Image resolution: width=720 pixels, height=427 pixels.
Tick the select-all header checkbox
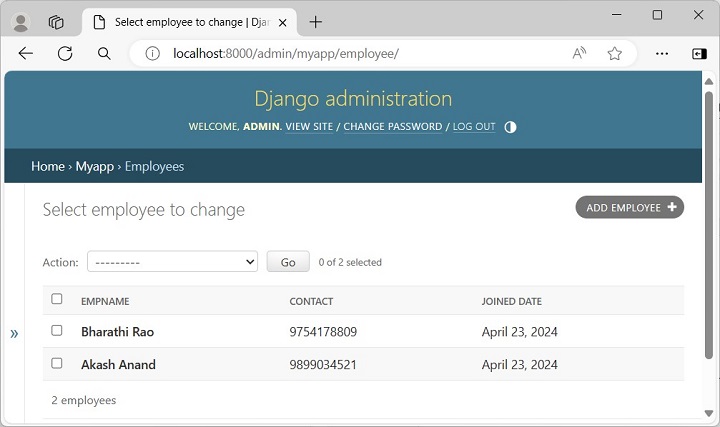coord(57,300)
